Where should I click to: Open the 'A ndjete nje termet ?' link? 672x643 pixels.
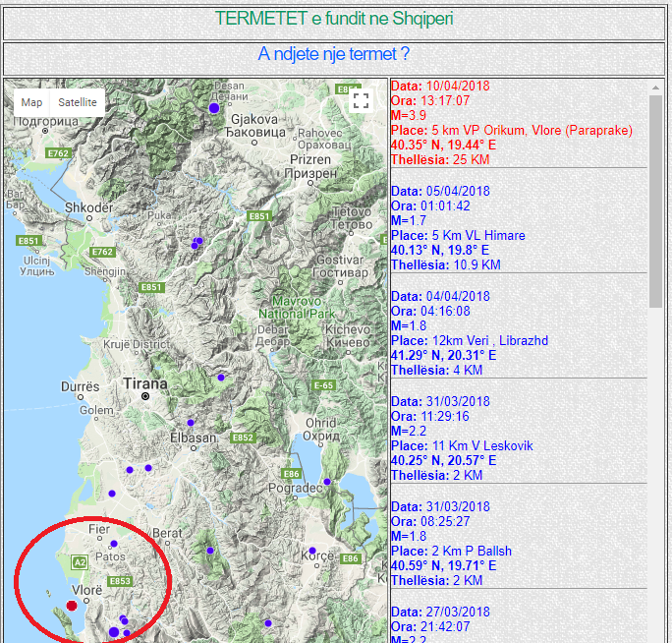coord(333,54)
